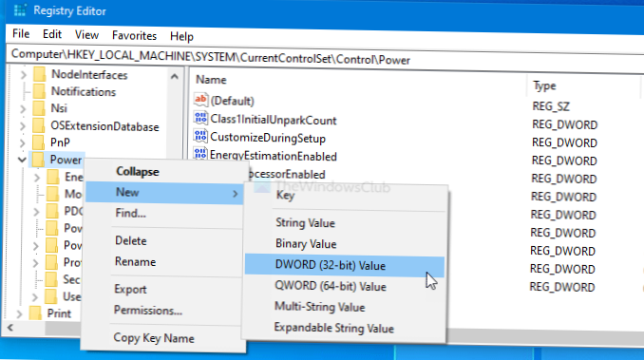Click the Power folder icon

coord(38,160)
